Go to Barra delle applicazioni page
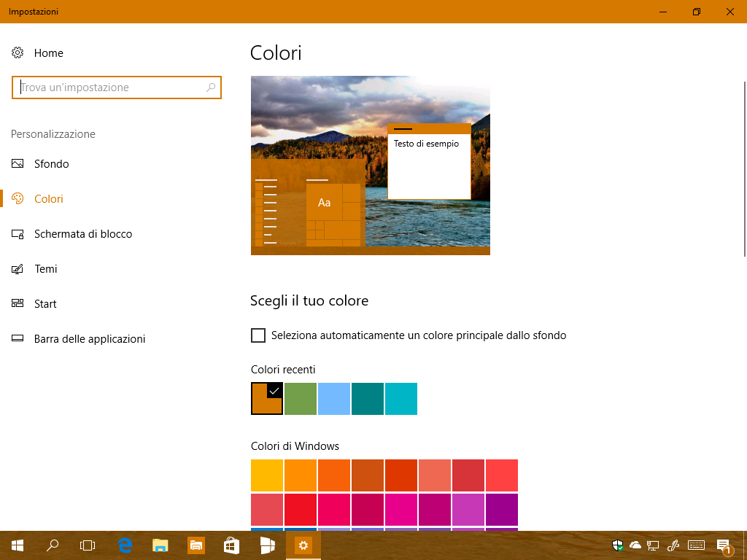This screenshot has height=560, width=747. 90,338
